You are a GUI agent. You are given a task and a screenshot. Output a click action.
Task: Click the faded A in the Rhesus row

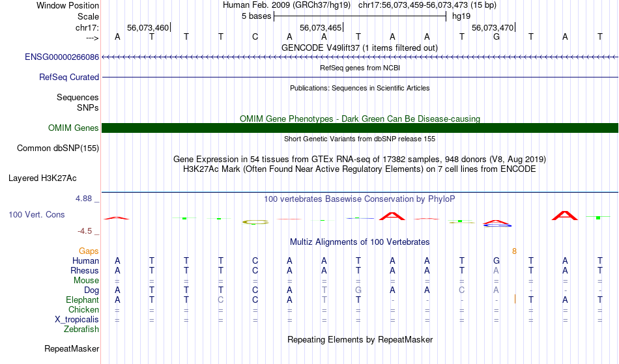tap(496, 270)
